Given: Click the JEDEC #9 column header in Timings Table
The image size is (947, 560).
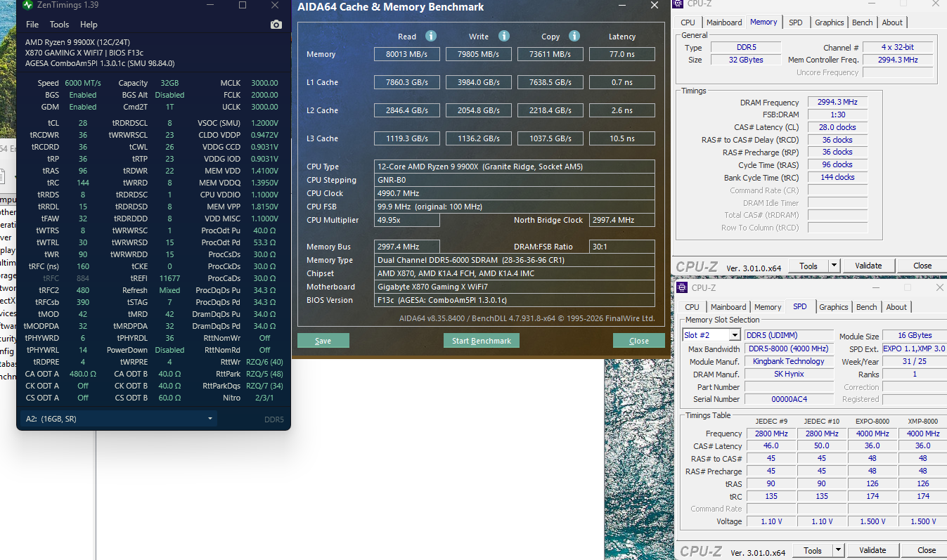Looking at the screenshot, I should [x=771, y=421].
